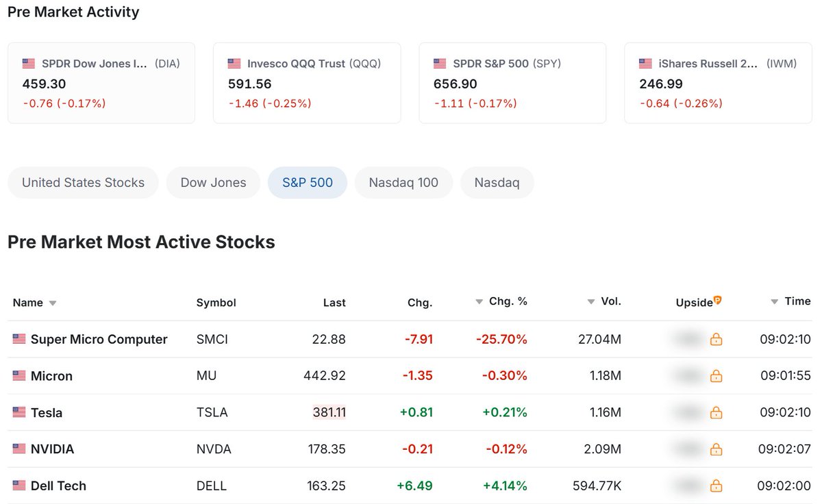The height and width of the screenshot is (504, 822).
Task: Click the lock icon next to Micron's hidden Upside
Action: [717, 375]
